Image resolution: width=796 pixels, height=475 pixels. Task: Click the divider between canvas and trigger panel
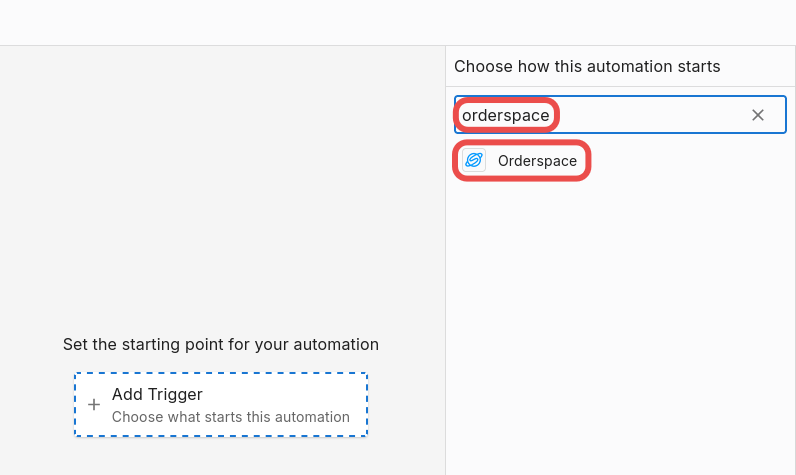(446, 260)
